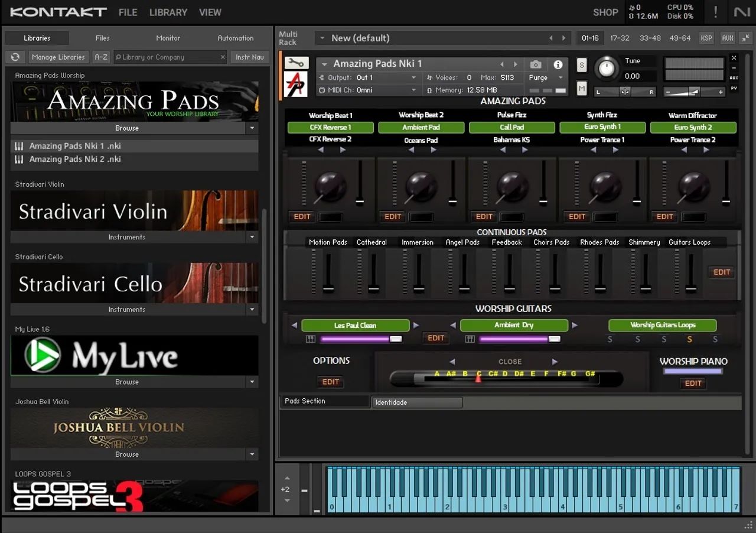The height and width of the screenshot is (533, 756).
Task: Select the Ambient Pad preset button
Action: pyautogui.click(x=421, y=128)
